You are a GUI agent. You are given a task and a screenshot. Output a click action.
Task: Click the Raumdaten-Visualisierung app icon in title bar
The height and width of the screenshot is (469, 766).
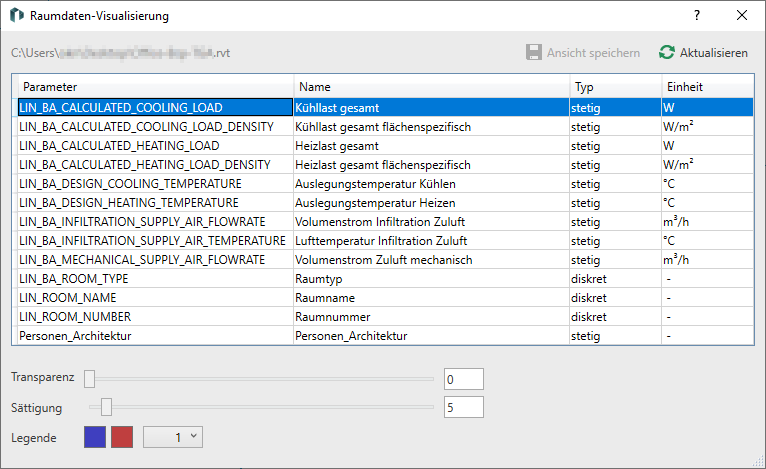tap(17, 15)
